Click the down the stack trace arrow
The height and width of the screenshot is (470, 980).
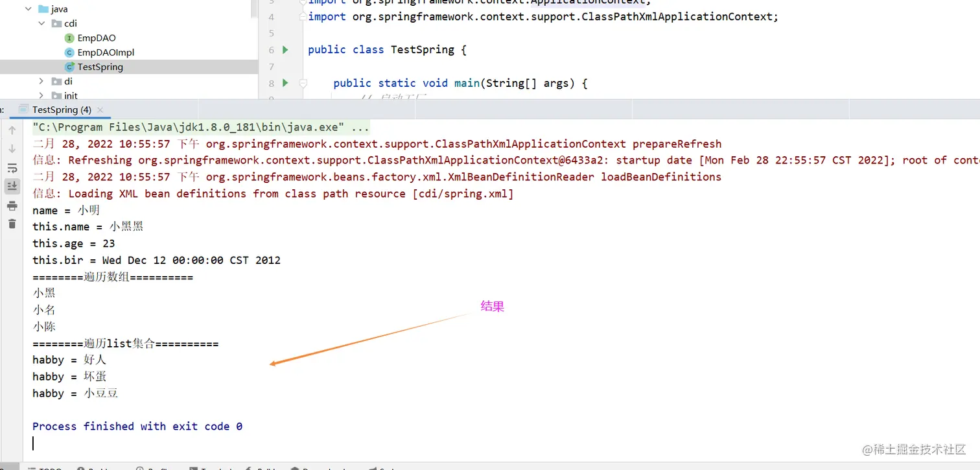click(x=12, y=148)
